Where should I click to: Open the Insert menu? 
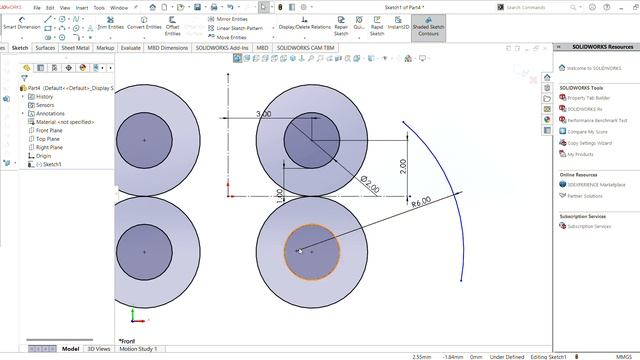(x=82, y=7)
